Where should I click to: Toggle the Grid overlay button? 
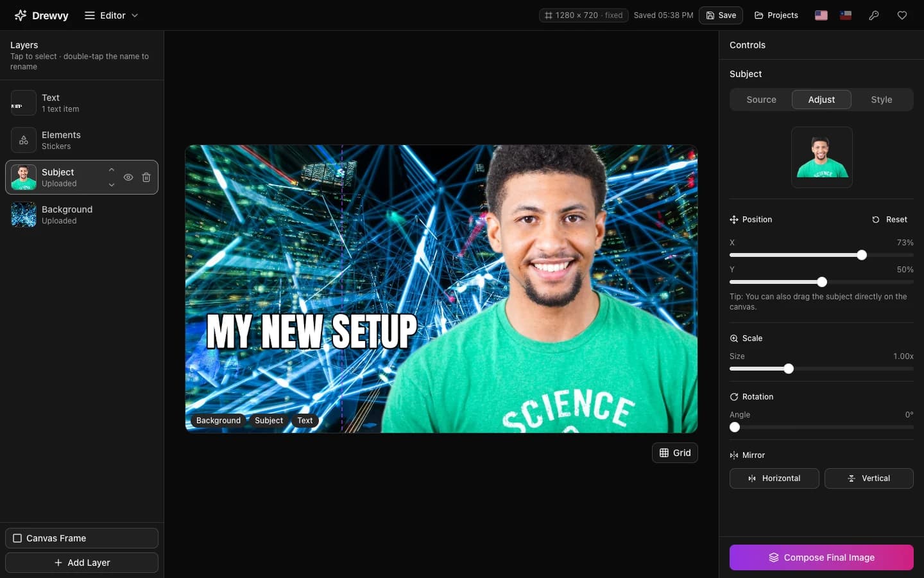click(x=675, y=453)
